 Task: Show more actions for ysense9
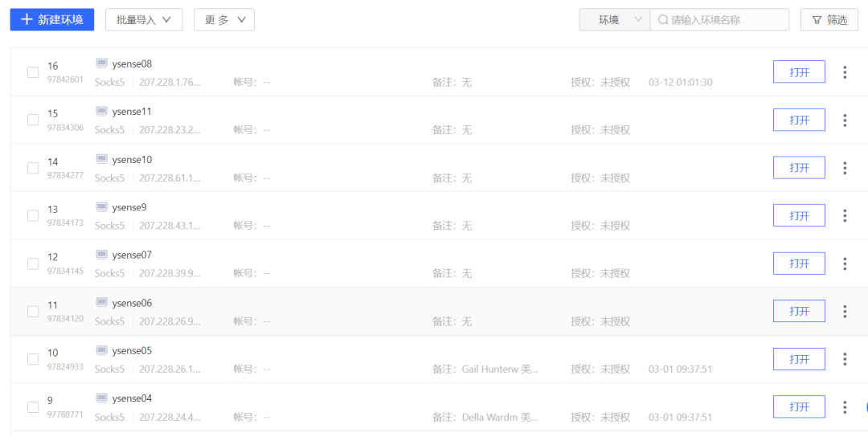tap(845, 215)
